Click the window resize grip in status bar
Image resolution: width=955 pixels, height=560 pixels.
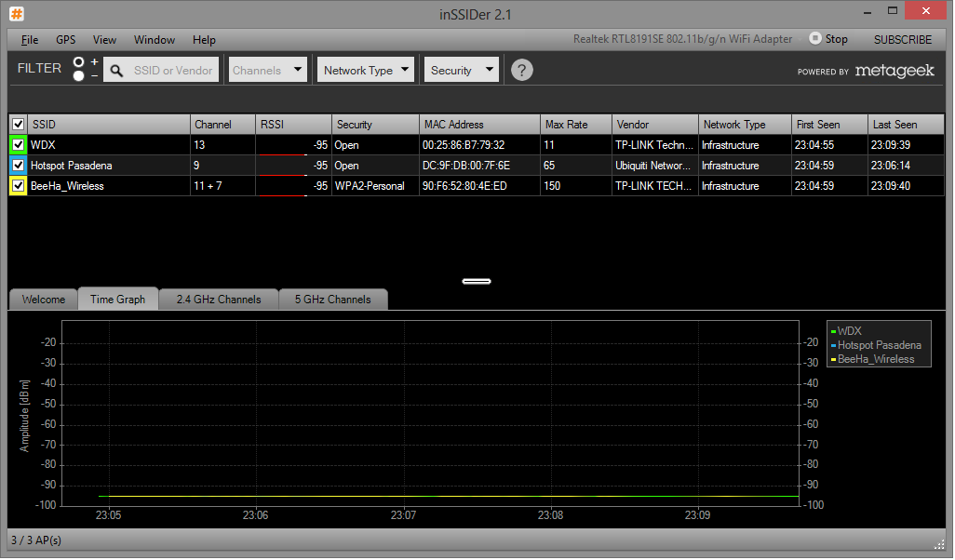point(939,545)
